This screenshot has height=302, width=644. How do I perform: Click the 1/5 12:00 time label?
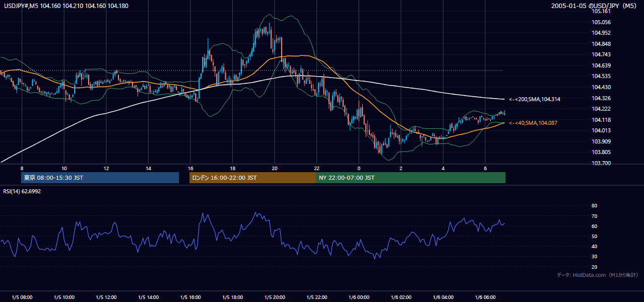tap(106, 297)
